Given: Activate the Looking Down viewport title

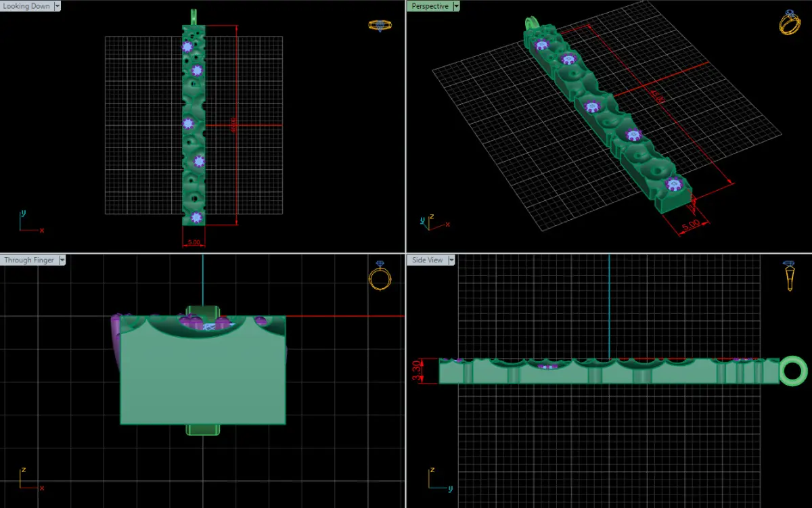Looking at the screenshot, I should pos(27,5).
